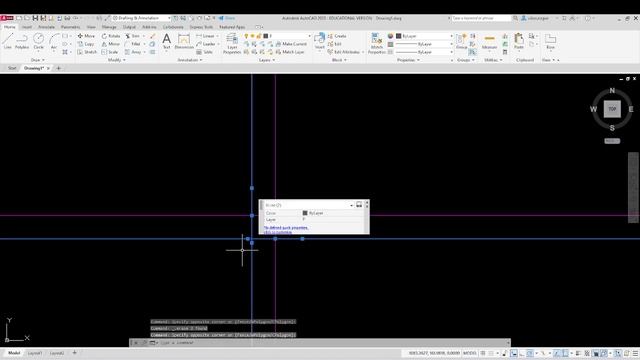Open object color ByLayer dropdown

424,36
